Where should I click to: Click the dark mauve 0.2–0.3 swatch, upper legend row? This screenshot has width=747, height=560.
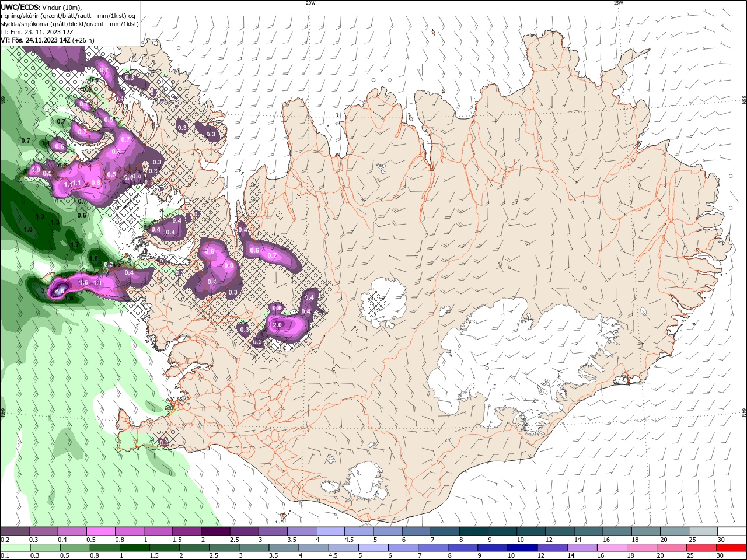[x=15, y=531]
